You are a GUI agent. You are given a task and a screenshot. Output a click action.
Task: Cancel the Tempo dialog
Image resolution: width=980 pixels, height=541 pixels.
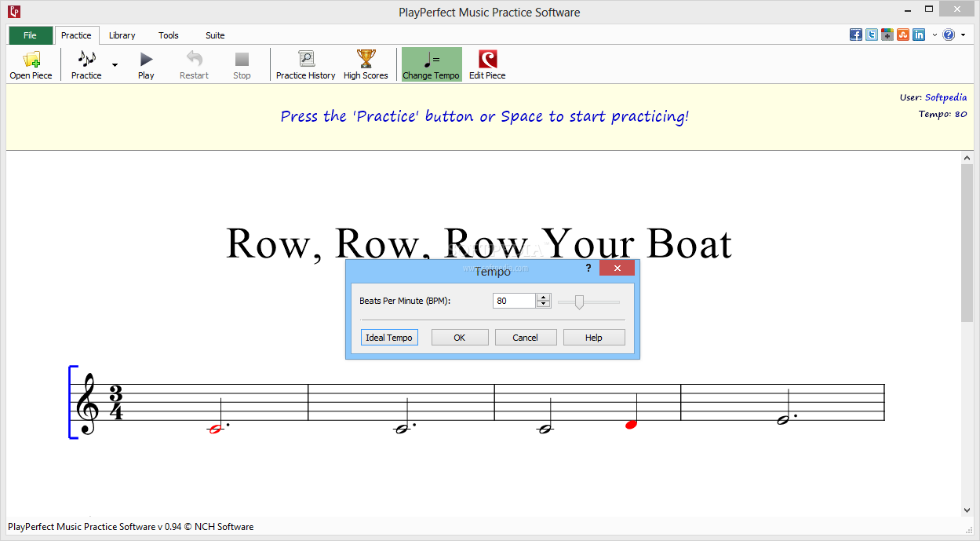(x=526, y=338)
